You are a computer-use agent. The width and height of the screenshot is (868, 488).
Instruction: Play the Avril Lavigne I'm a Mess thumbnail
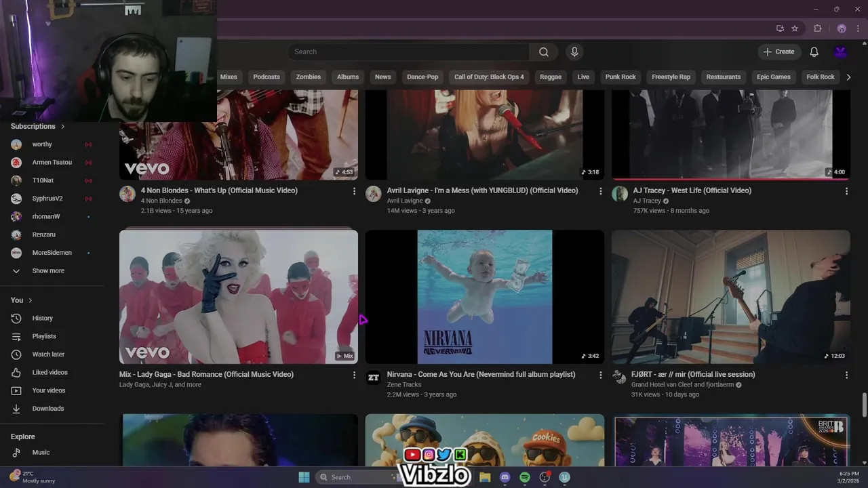coord(485,135)
